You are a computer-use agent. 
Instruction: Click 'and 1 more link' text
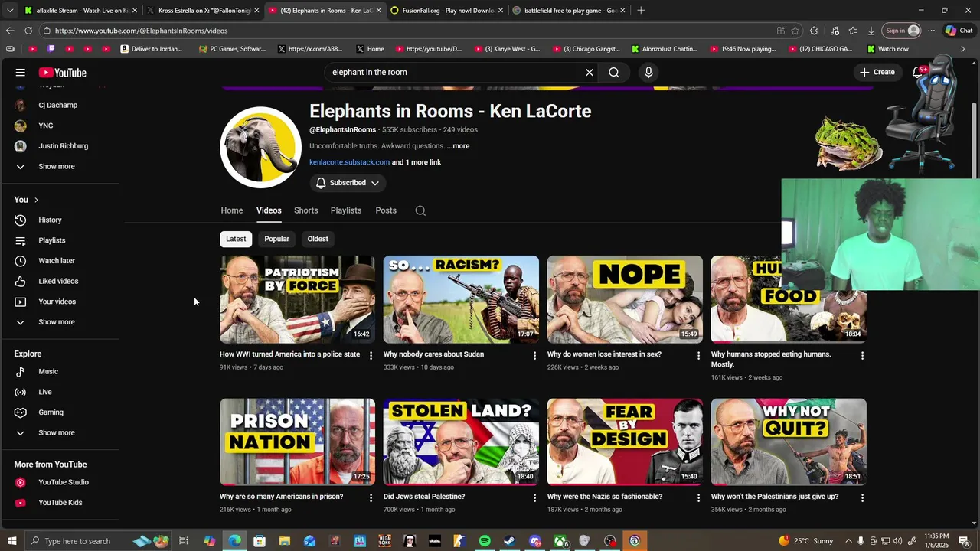[416, 162]
